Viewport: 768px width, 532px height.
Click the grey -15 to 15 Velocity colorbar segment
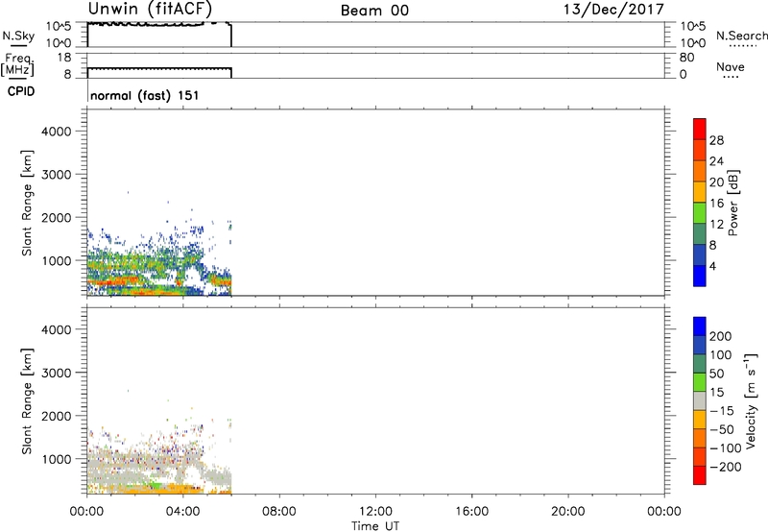pyautogui.click(x=700, y=400)
